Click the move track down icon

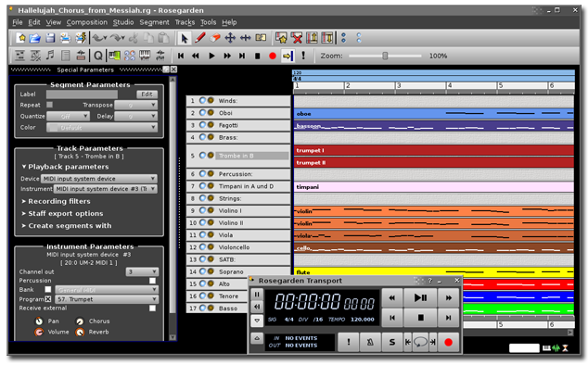point(327,38)
